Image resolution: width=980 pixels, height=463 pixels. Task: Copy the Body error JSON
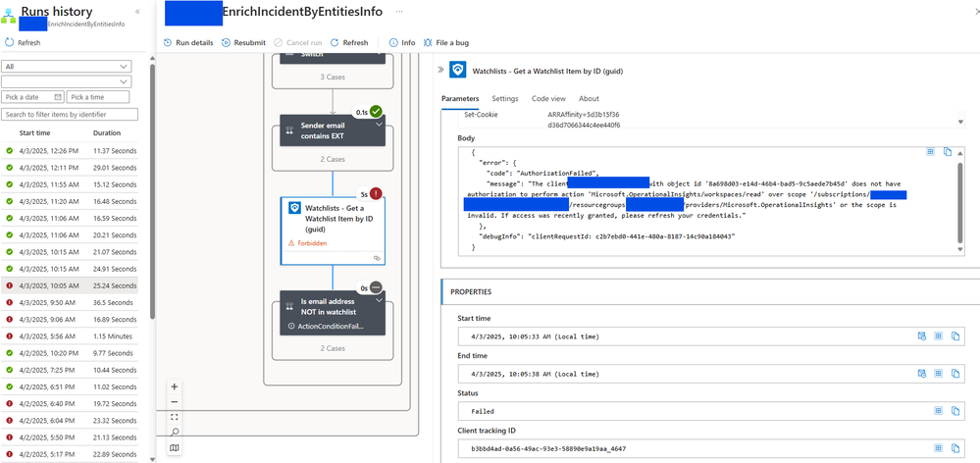pos(948,152)
